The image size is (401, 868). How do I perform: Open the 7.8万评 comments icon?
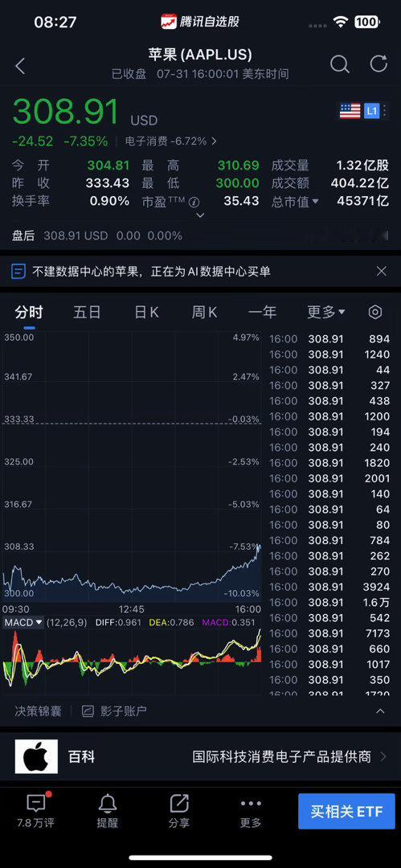coord(36,810)
